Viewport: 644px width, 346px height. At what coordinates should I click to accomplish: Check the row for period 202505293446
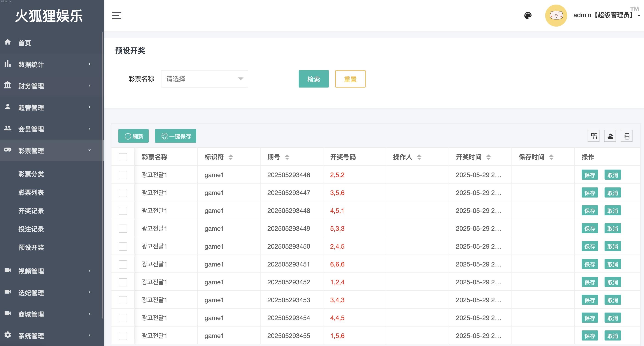click(123, 175)
